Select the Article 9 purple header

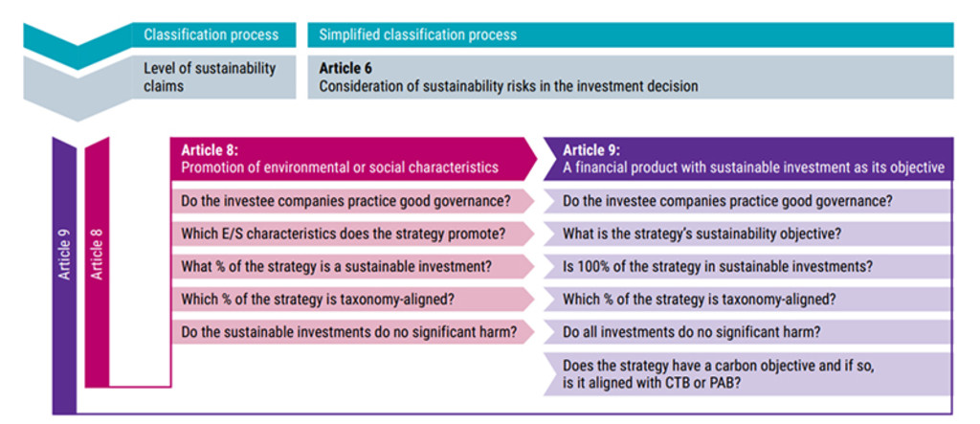(747, 159)
